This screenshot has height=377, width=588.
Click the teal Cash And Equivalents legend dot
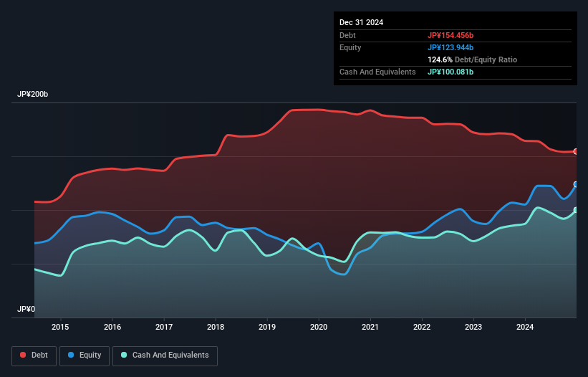tap(124, 355)
